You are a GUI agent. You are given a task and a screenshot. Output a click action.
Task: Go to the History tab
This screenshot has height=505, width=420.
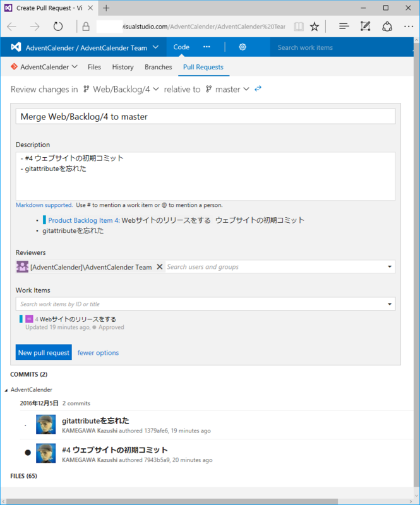(x=123, y=67)
